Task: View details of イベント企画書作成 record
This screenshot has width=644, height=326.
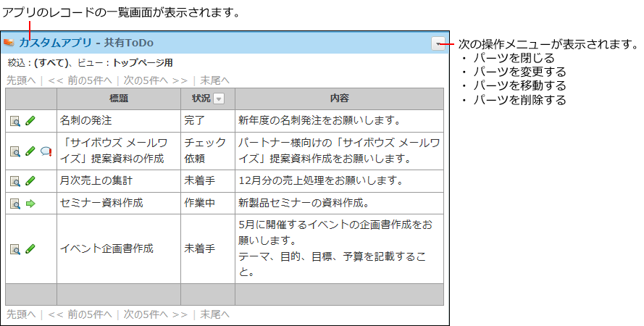Action: [15, 249]
